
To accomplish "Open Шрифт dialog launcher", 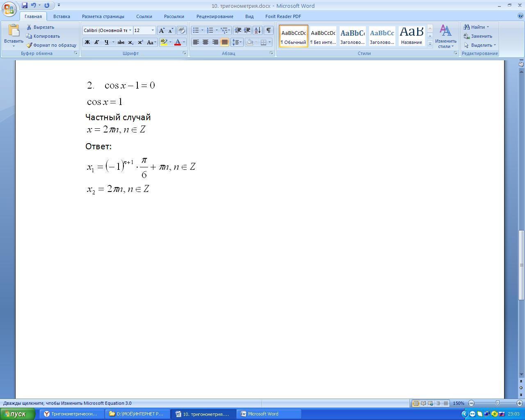I will [185, 53].
